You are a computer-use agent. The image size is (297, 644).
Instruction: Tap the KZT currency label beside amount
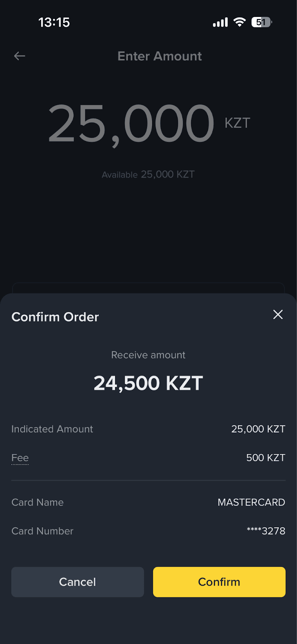(x=237, y=123)
